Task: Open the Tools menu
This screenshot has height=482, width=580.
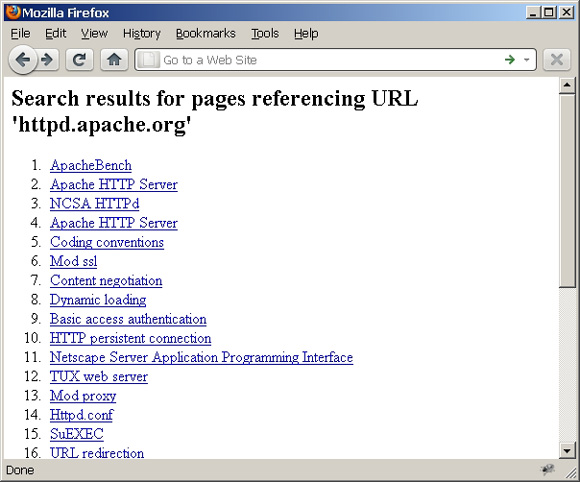Action: (x=265, y=34)
